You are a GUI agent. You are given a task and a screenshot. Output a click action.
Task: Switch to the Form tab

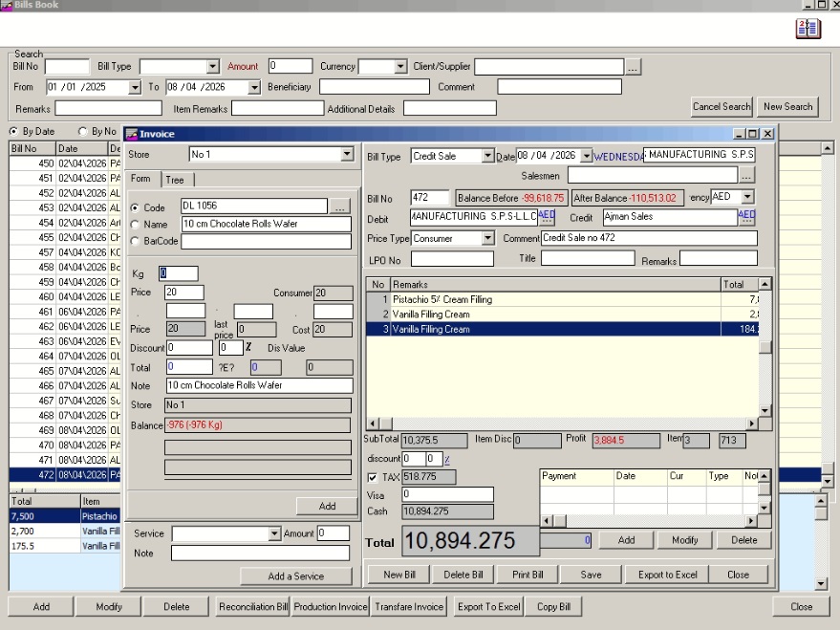pyautogui.click(x=140, y=180)
